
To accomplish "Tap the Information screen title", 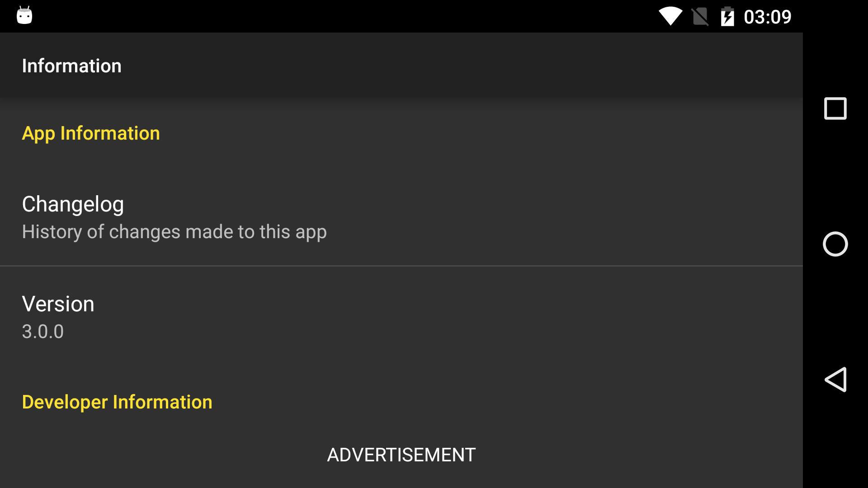I will (x=72, y=66).
